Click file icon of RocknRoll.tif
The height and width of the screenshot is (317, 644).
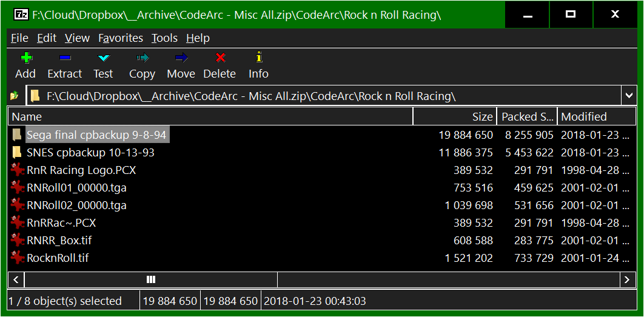click(x=18, y=258)
